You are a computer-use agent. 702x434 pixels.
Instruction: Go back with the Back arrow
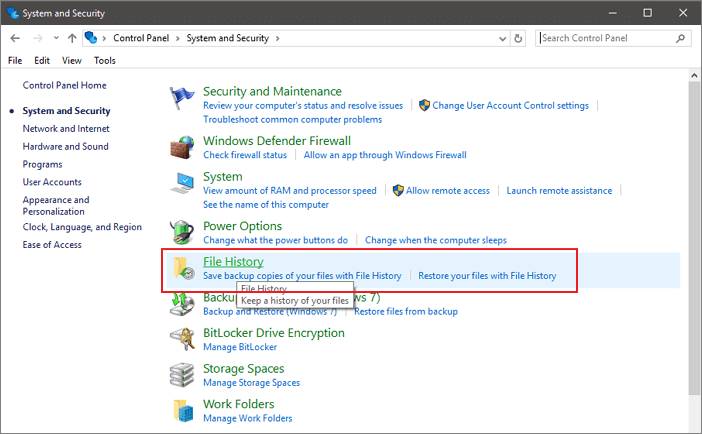[15, 38]
